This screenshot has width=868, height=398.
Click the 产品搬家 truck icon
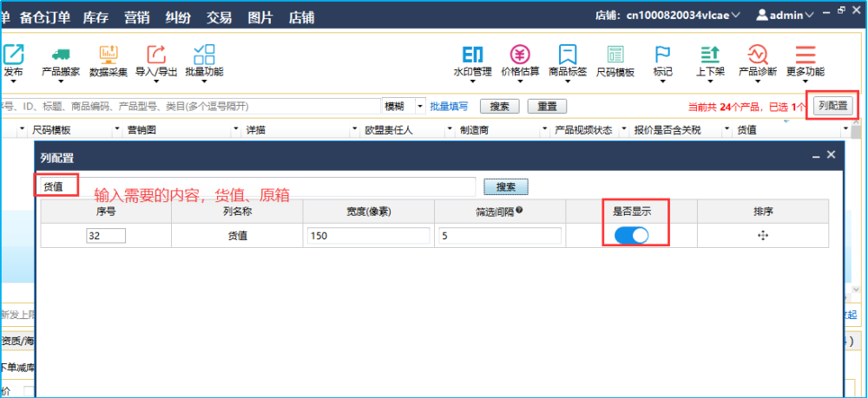pyautogui.click(x=61, y=54)
